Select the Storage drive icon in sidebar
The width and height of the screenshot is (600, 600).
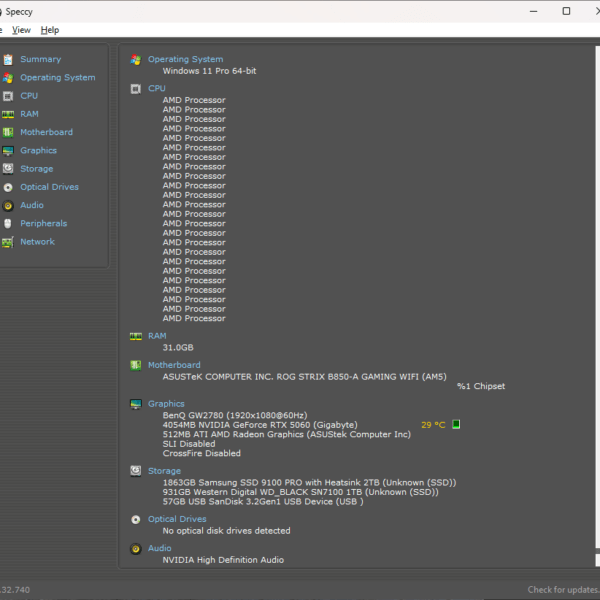pyautogui.click(x=8, y=169)
